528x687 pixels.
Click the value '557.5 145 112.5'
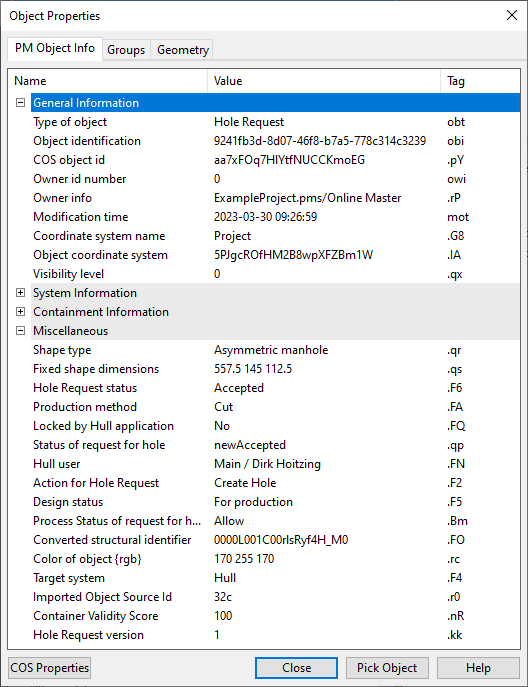point(253,369)
